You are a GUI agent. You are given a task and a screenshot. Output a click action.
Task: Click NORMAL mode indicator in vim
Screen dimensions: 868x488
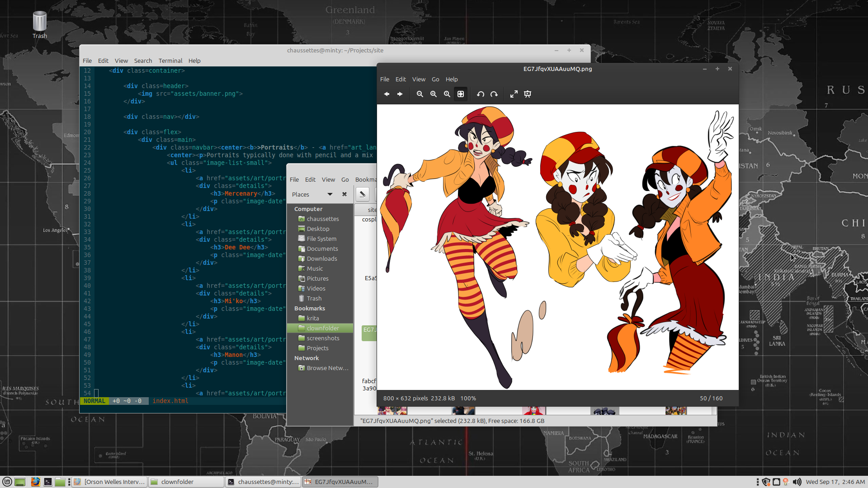(94, 401)
